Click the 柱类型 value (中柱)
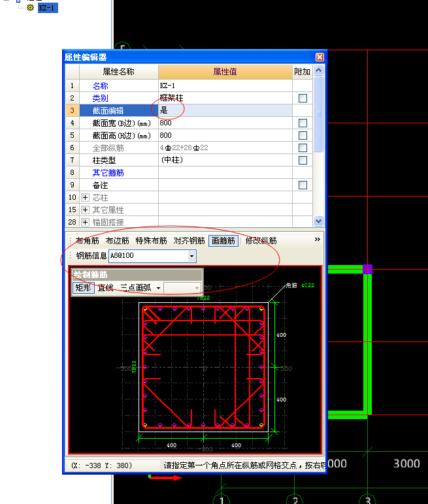428x504 pixels. (x=225, y=160)
